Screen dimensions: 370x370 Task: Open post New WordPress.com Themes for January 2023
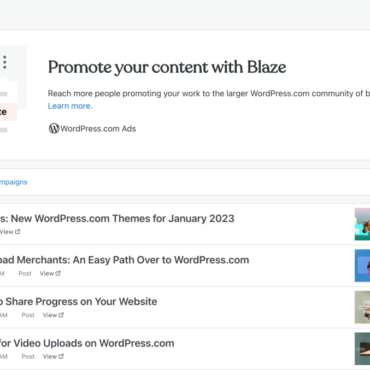(117, 219)
